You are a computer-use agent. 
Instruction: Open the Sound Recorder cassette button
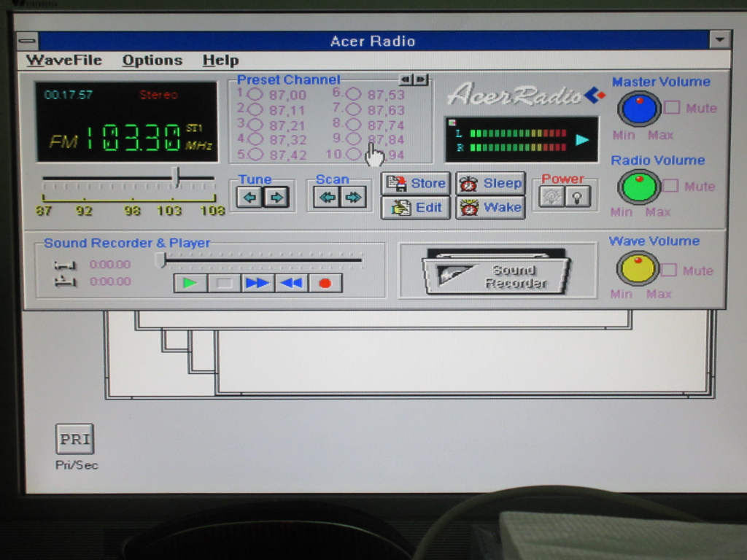point(495,273)
